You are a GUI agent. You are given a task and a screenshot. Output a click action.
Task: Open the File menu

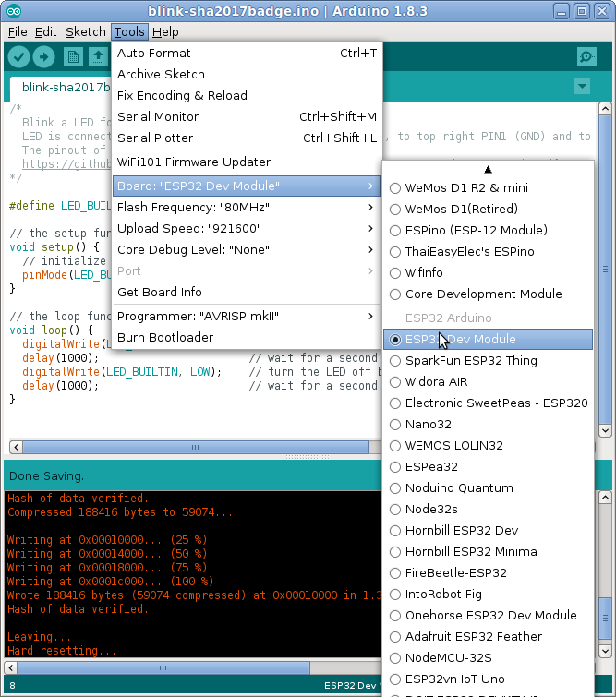[x=18, y=32]
